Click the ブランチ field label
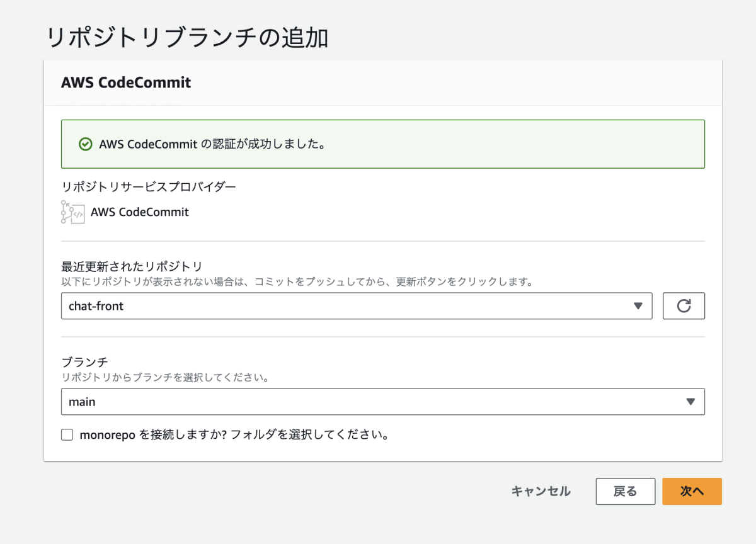Screen dimensions: 756x544 [84, 362]
